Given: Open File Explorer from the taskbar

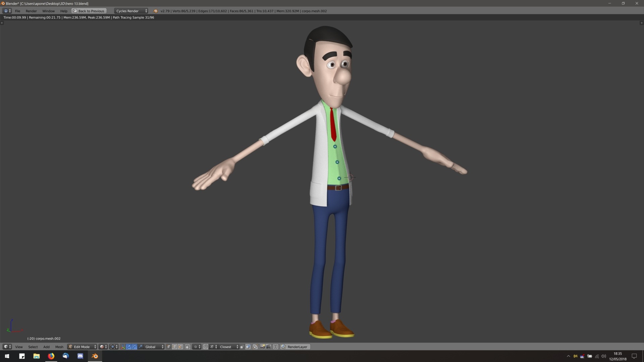Looking at the screenshot, I should 36,356.
